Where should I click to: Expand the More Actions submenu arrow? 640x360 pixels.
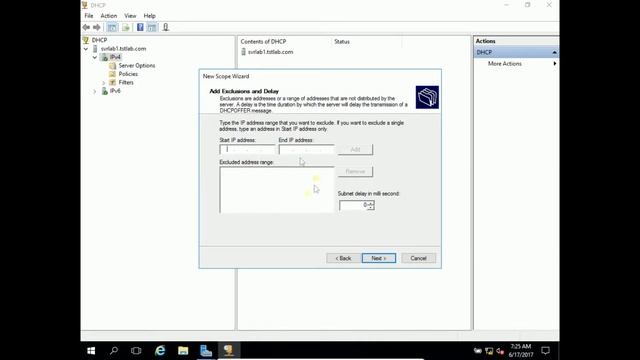[x=555, y=64]
